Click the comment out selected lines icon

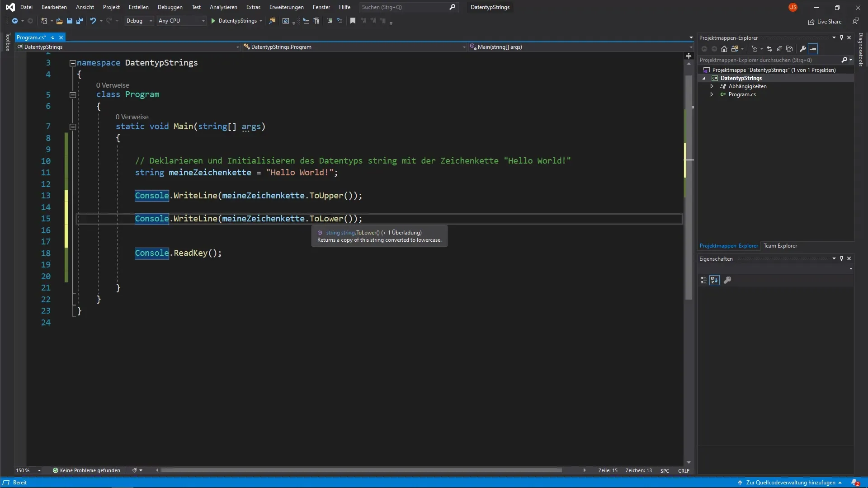coord(330,21)
